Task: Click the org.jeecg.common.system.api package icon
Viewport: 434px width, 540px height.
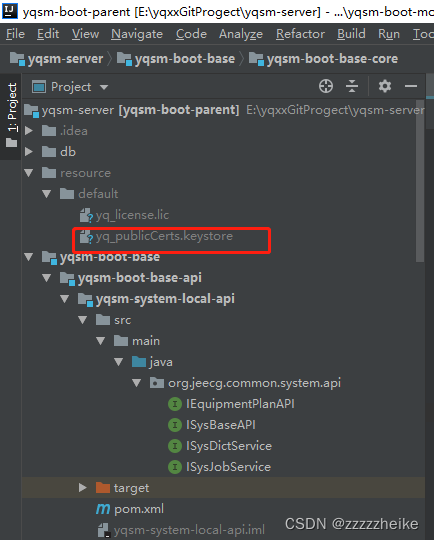Action: click(157, 383)
